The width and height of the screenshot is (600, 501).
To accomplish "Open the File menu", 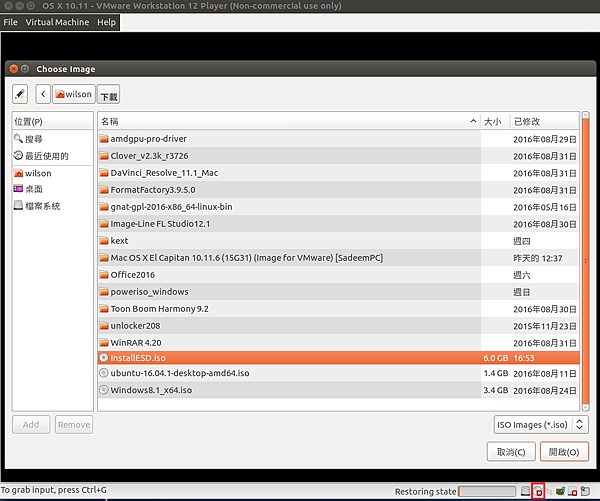I will 10,22.
